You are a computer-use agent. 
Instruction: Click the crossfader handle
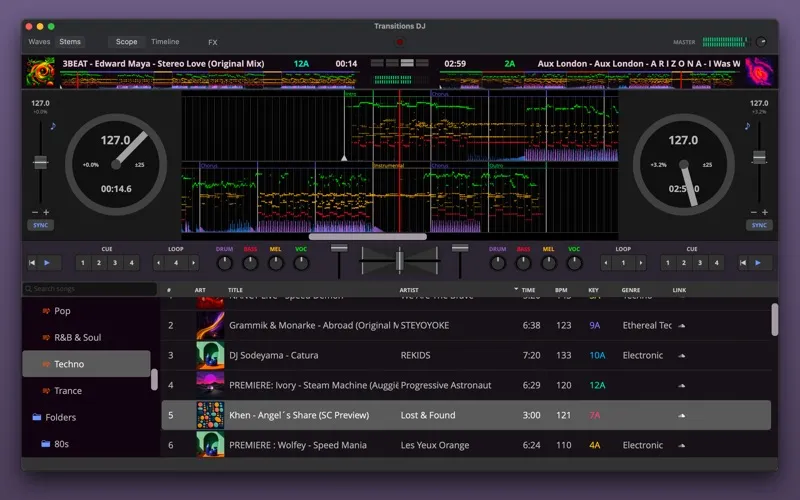(x=400, y=260)
